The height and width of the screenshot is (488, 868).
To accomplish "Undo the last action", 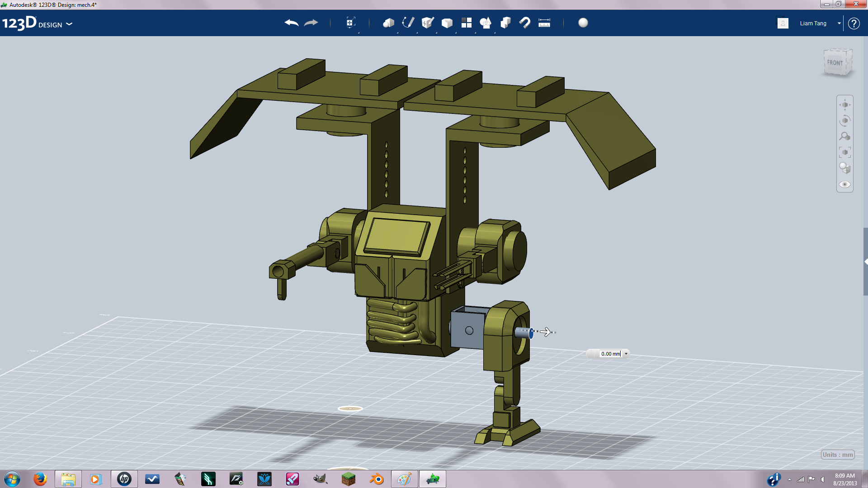I will click(292, 23).
